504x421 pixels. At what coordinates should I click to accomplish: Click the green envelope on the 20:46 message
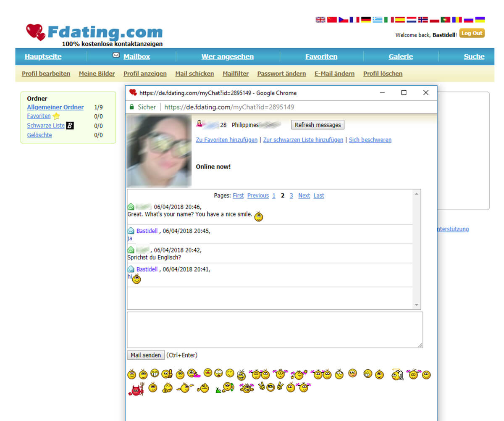pos(131,207)
